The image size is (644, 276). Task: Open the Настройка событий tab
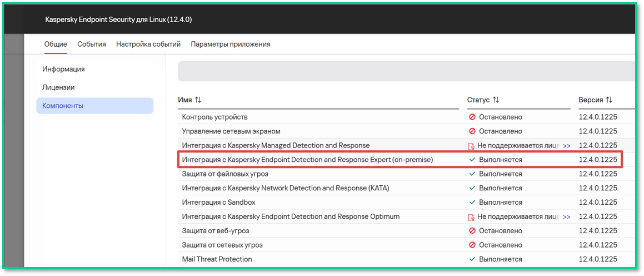(x=148, y=45)
